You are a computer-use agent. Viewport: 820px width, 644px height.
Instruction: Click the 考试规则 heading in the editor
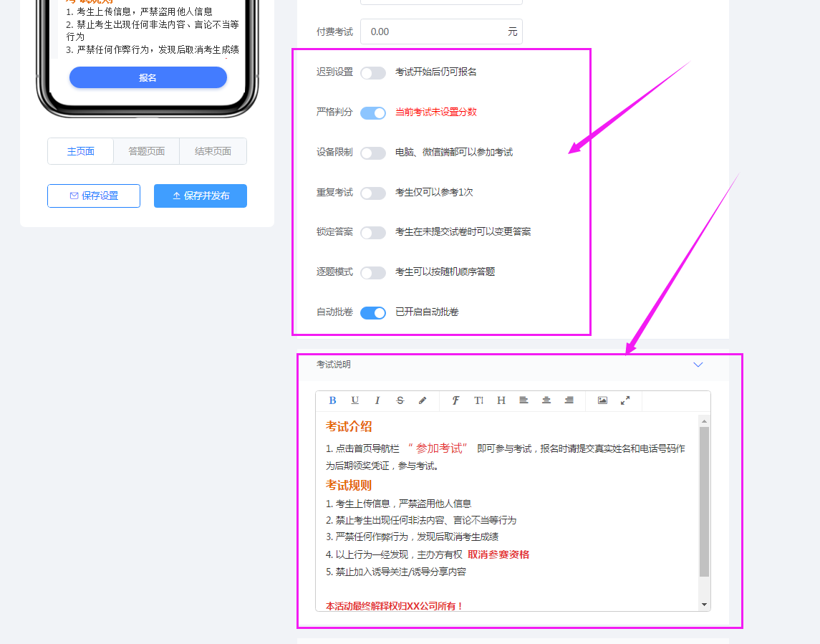click(x=349, y=486)
